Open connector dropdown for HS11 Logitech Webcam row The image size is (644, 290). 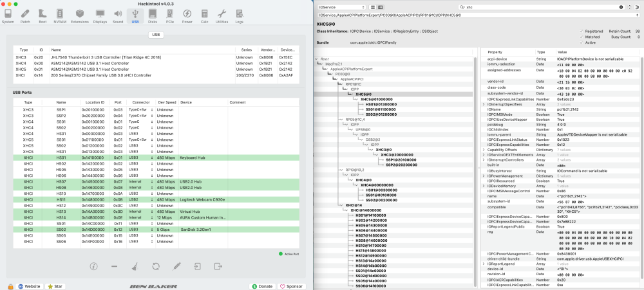click(140, 200)
